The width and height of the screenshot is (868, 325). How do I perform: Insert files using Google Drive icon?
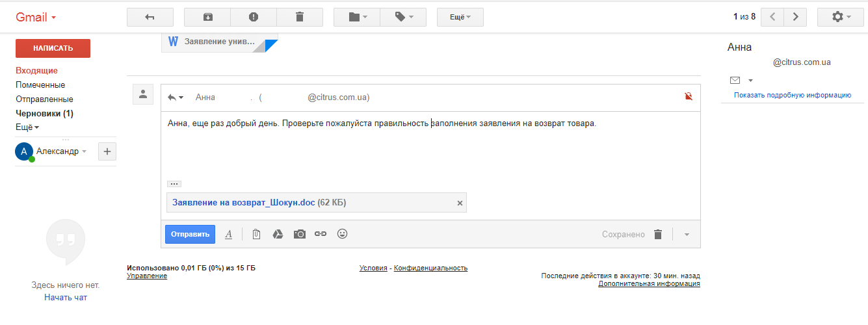coord(278,234)
